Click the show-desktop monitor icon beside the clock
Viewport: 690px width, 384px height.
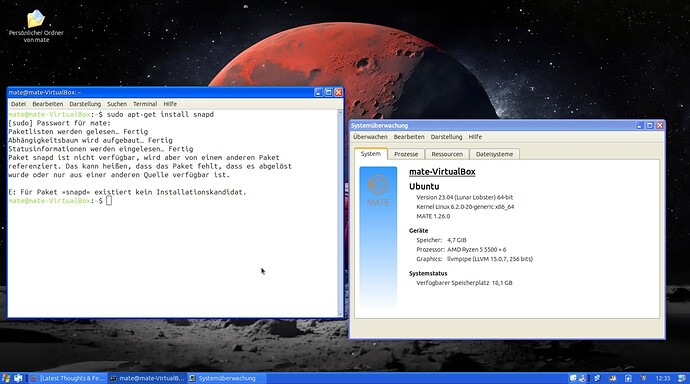click(x=682, y=378)
